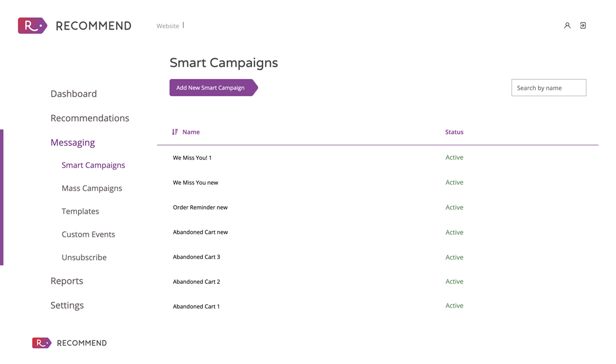Screen dimensions: 616x364
Task: Open the Dashboard section
Action: (x=73, y=94)
